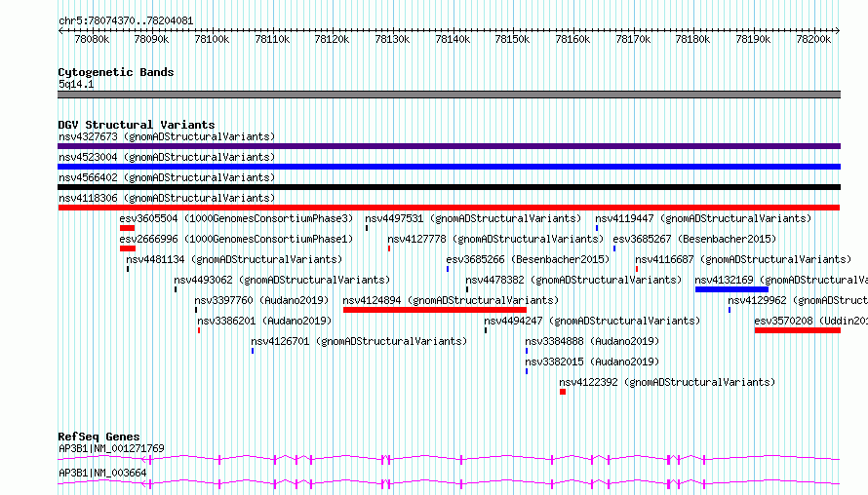Click the 78190k ruler tick label
The height and width of the screenshot is (495, 868).
pos(753,39)
